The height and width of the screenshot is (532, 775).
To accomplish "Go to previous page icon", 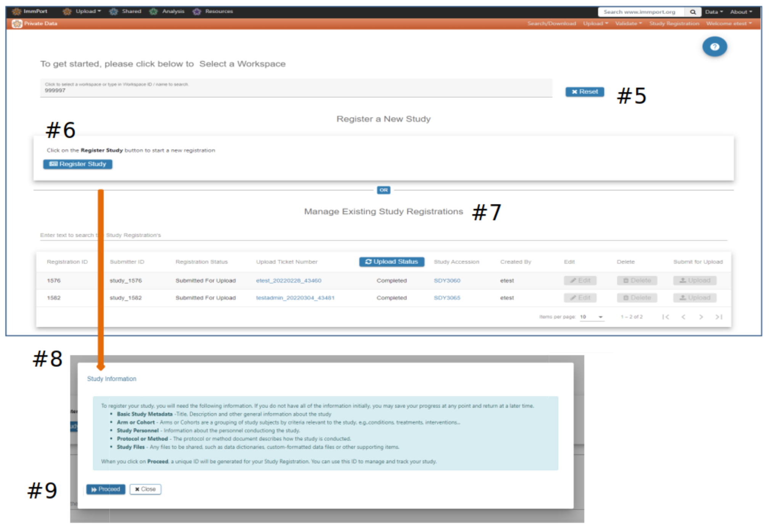I will pos(683,317).
